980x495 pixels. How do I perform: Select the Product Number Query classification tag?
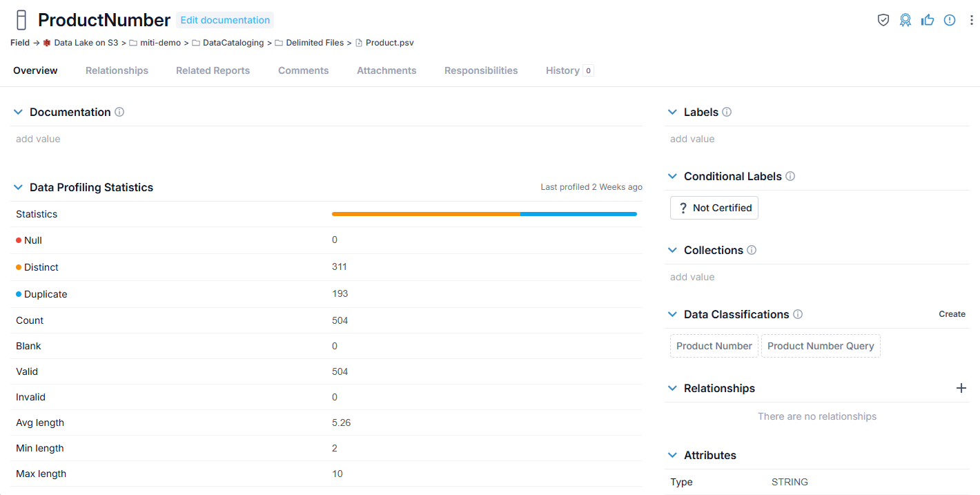tap(821, 346)
